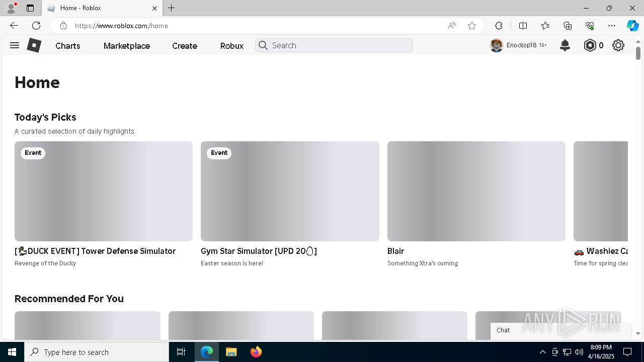Image resolution: width=644 pixels, height=362 pixels.
Task: Close the Home - Roblox tab
Action: click(x=155, y=8)
